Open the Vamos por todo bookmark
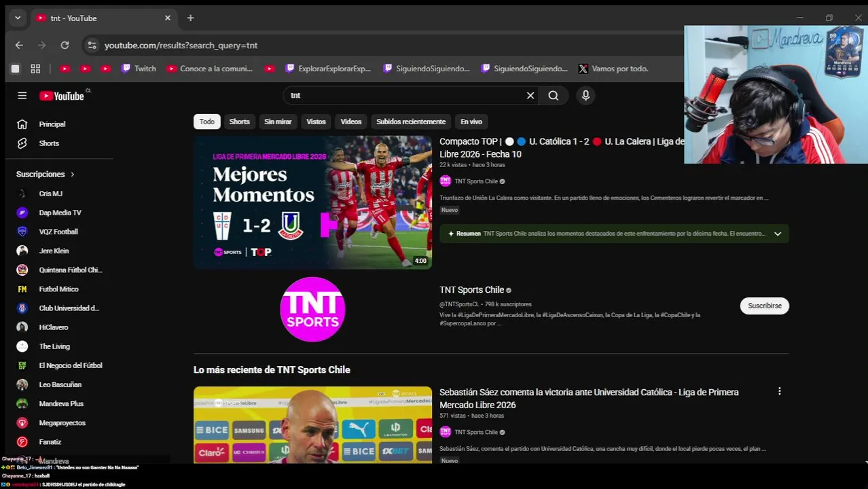This screenshot has height=489, width=868. pos(613,69)
